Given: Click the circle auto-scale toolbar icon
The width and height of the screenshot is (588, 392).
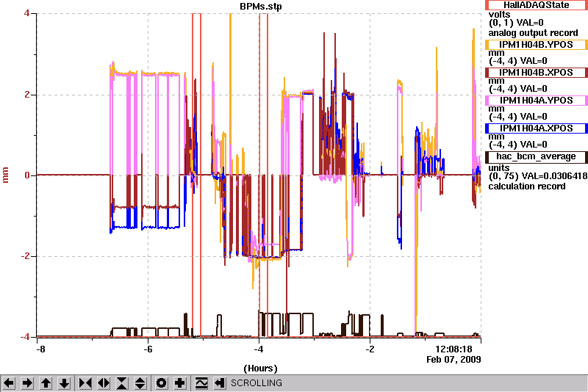Looking at the screenshot, I should coord(161,383).
